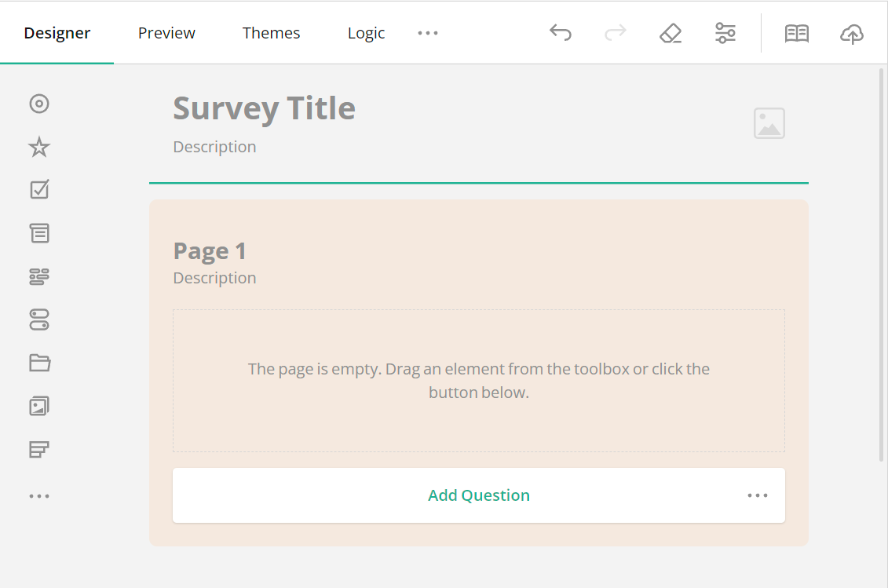The height and width of the screenshot is (588, 888).
Task: Select the Checkboxes question icon
Action: click(x=39, y=189)
